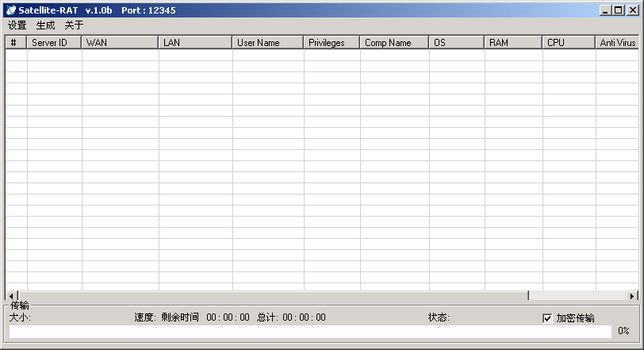Click the # column header
This screenshot has height=350, width=644.
click(x=16, y=43)
